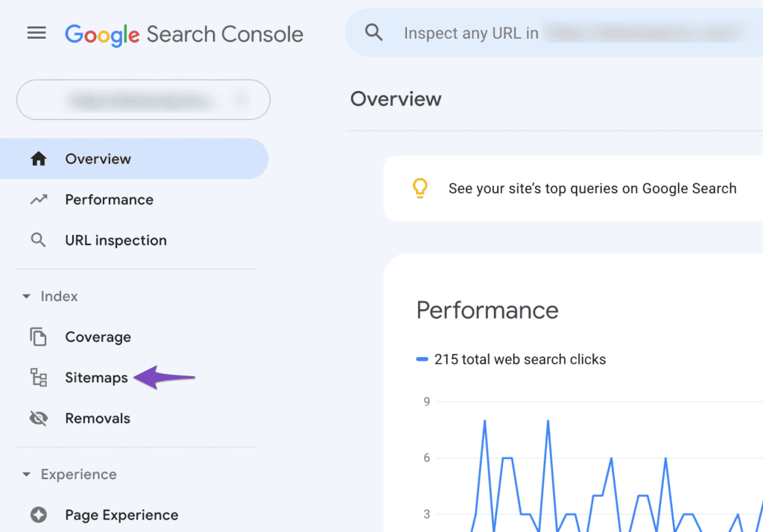Click the magnifier in the inspect URL bar
763x532 pixels.
point(373,32)
